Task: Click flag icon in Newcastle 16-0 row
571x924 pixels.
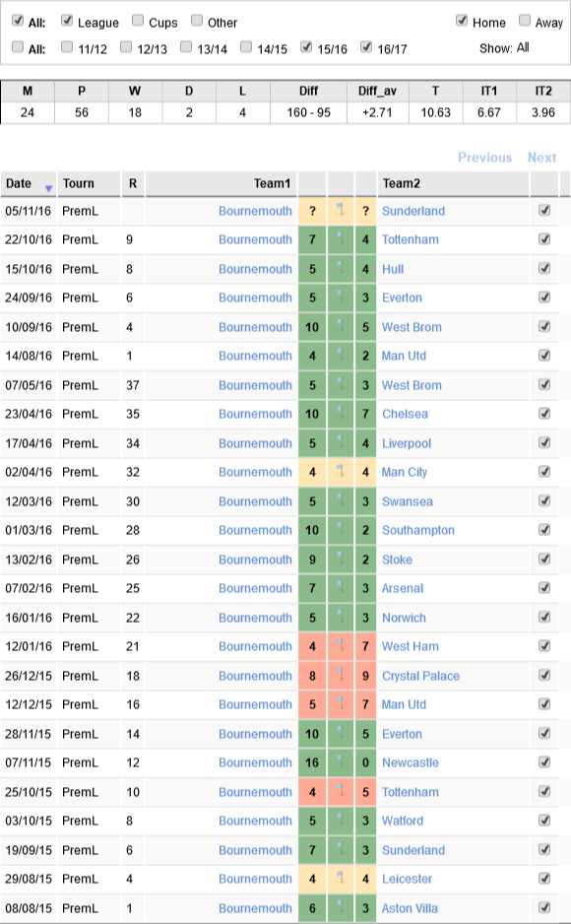Action: pos(341,761)
